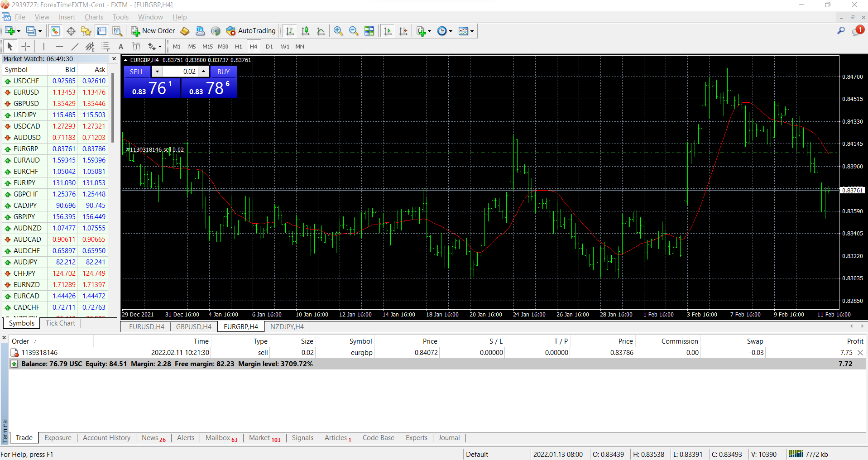Expand the Profiles dropdown arrow
This screenshot has height=460, width=868.
pyautogui.click(x=40, y=31)
